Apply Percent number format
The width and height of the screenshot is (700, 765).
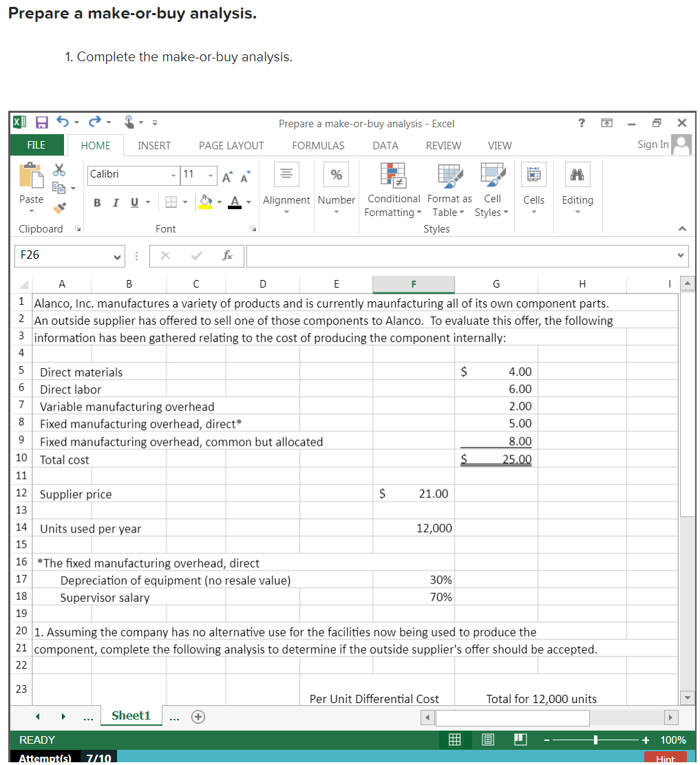pyautogui.click(x=337, y=175)
